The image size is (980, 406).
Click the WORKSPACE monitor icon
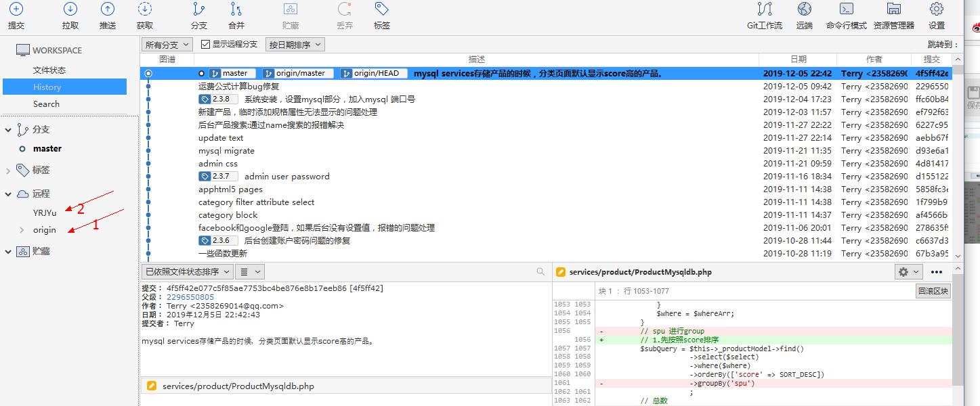point(23,50)
